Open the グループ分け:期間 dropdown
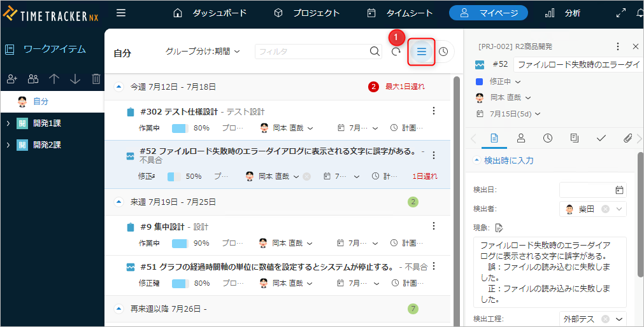 coord(202,52)
